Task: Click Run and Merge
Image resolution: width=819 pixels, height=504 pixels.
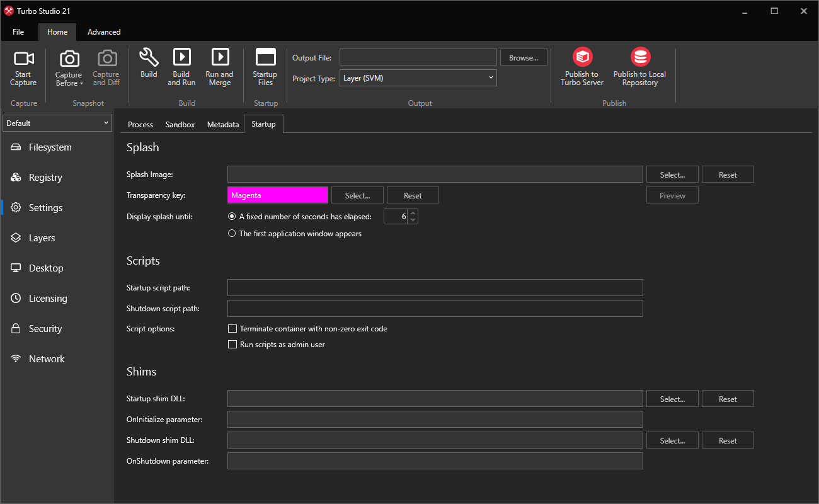Action: [x=219, y=67]
